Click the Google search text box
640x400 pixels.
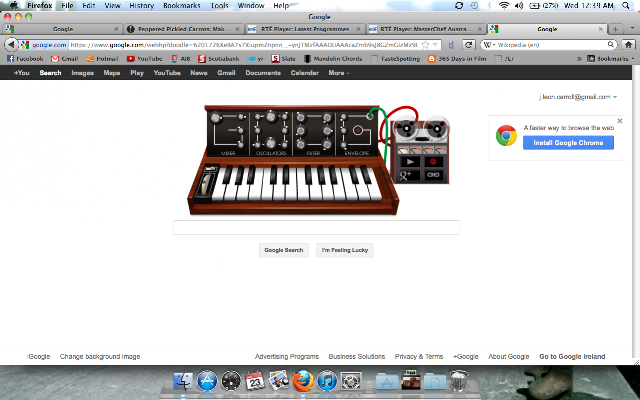(316, 227)
